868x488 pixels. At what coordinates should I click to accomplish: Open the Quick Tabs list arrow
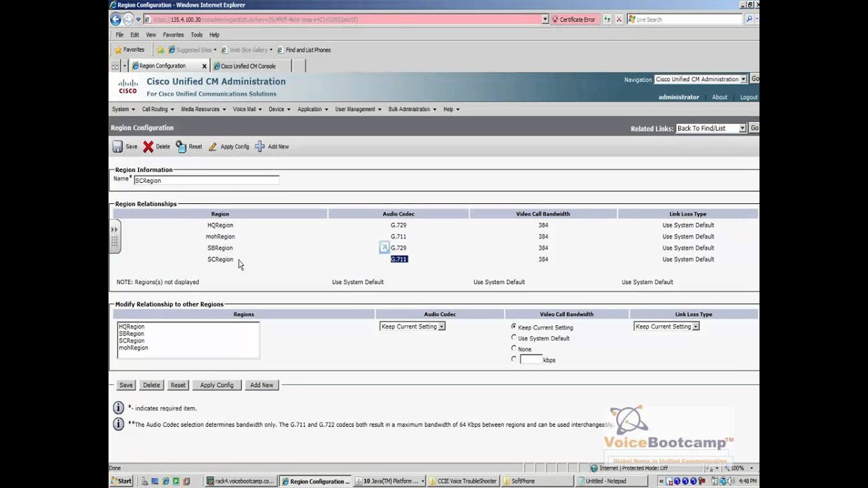[125, 66]
